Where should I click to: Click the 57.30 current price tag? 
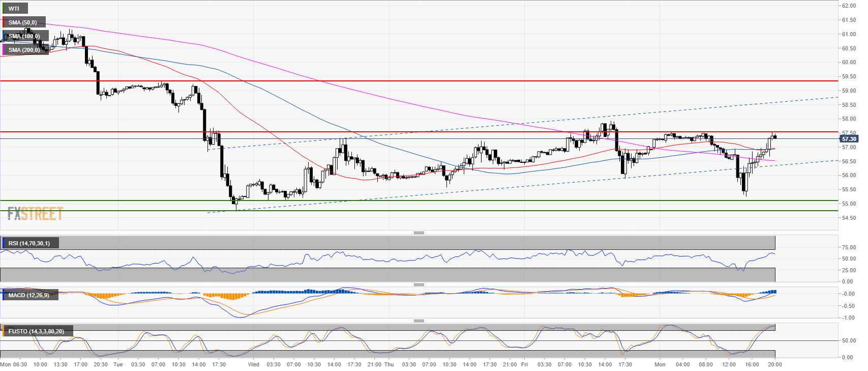point(849,139)
